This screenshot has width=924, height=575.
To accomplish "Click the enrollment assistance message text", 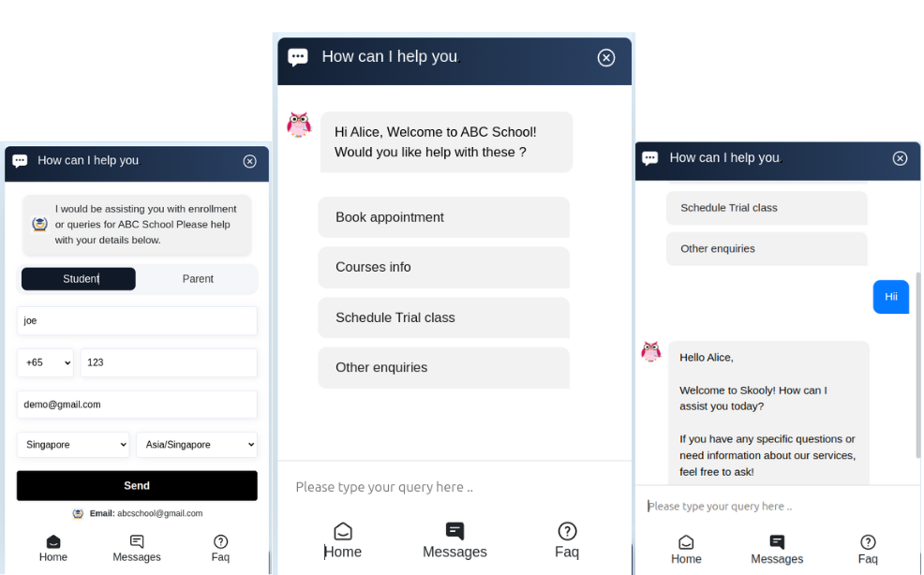I will point(145,225).
